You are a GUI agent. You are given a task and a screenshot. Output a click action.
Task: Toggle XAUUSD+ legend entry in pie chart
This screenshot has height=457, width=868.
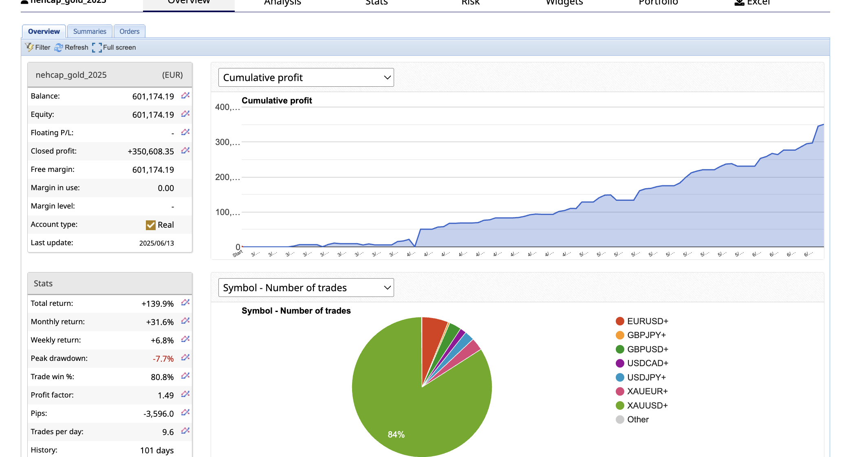pyautogui.click(x=647, y=405)
